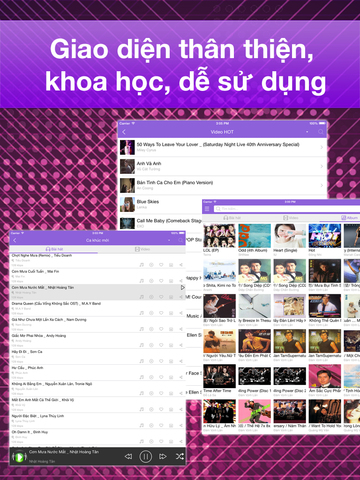Select the 'Call Me Baby' video title
This screenshot has width=360, height=480.
169,221
